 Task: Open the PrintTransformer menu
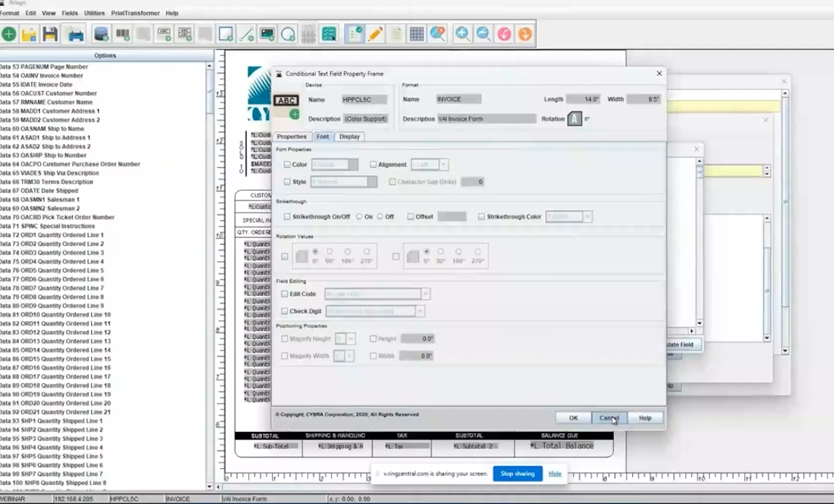(135, 13)
